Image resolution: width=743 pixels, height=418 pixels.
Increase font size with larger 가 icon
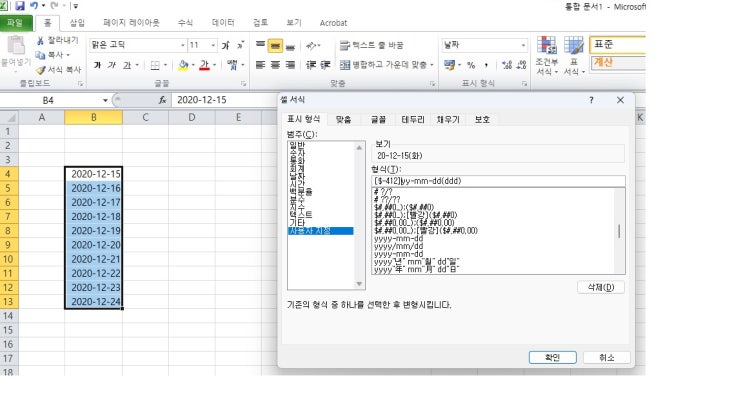[226, 45]
